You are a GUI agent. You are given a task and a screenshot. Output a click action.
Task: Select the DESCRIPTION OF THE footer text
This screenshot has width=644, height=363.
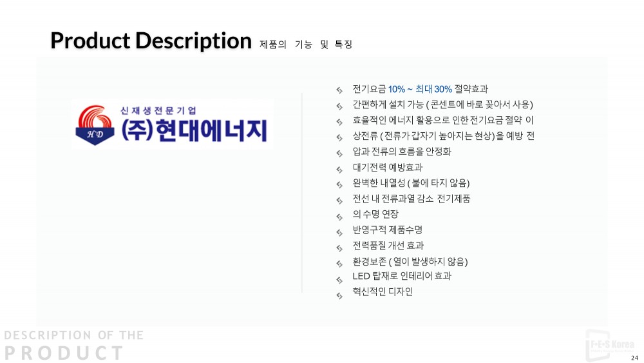[x=74, y=335]
